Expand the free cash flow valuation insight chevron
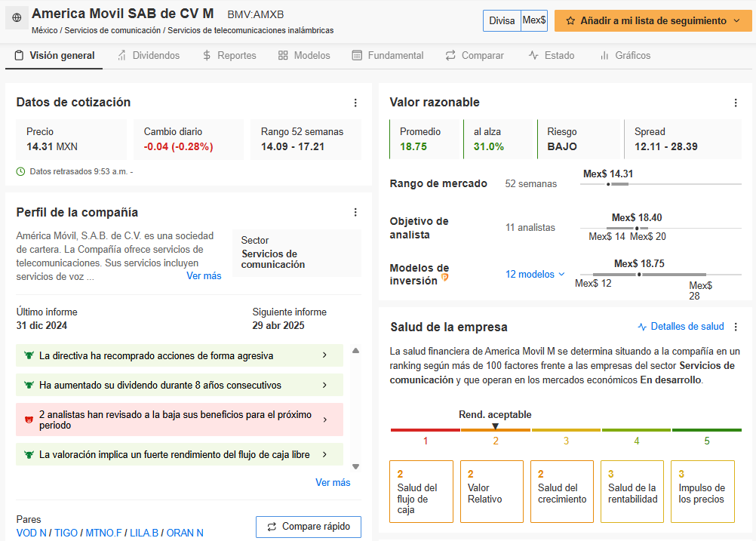The width and height of the screenshot is (756, 541). (x=324, y=455)
